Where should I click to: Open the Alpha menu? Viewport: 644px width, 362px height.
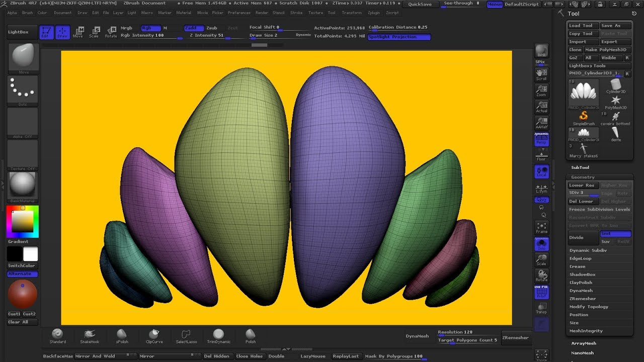pyautogui.click(x=12, y=13)
